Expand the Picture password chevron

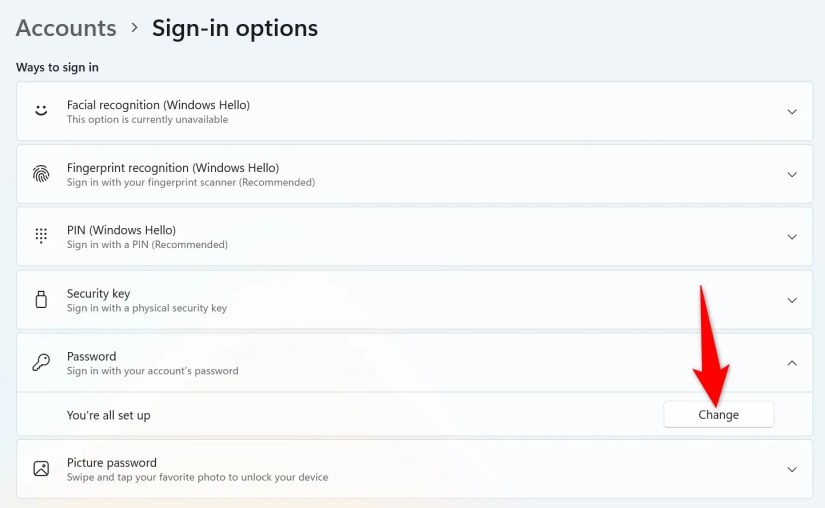(x=792, y=469)
